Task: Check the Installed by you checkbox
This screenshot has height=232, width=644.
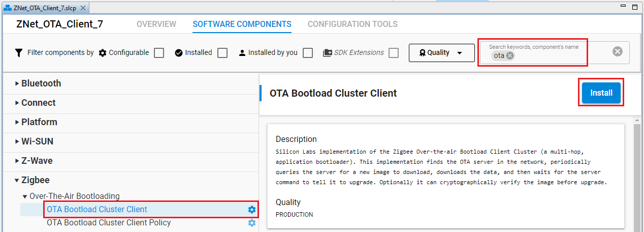Action: [x=307, y=53]
